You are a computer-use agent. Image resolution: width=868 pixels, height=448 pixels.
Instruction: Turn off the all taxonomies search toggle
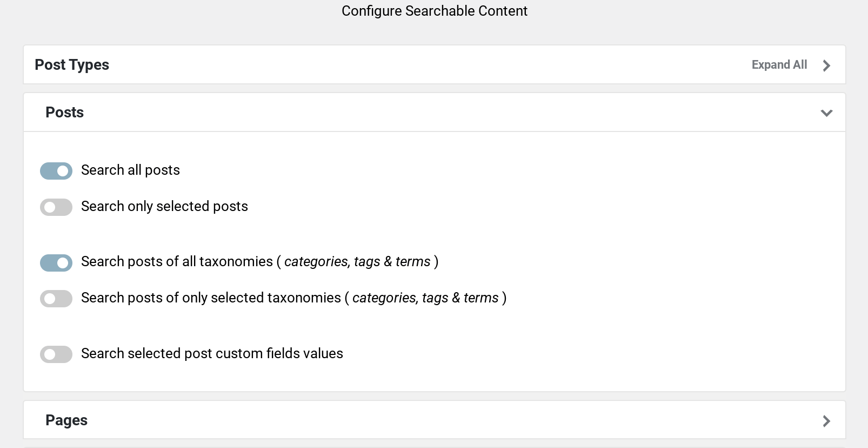coord(56,263)
